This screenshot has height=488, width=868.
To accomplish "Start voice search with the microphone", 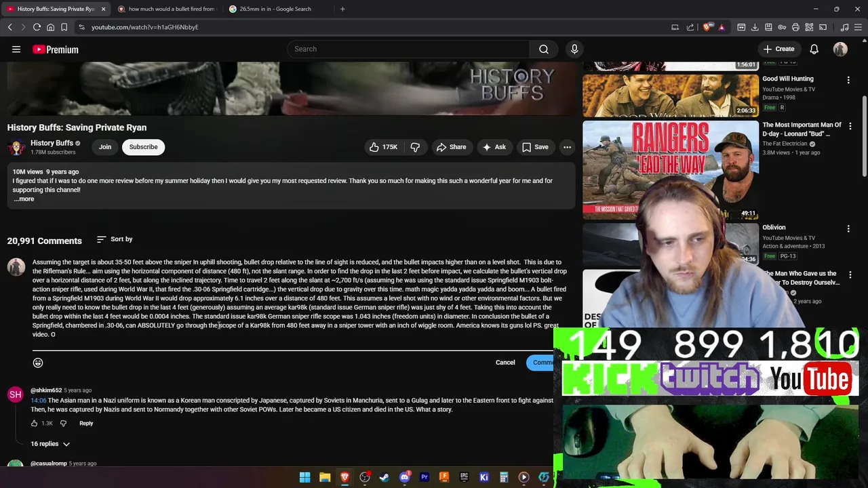I will (x=574, y=49).
